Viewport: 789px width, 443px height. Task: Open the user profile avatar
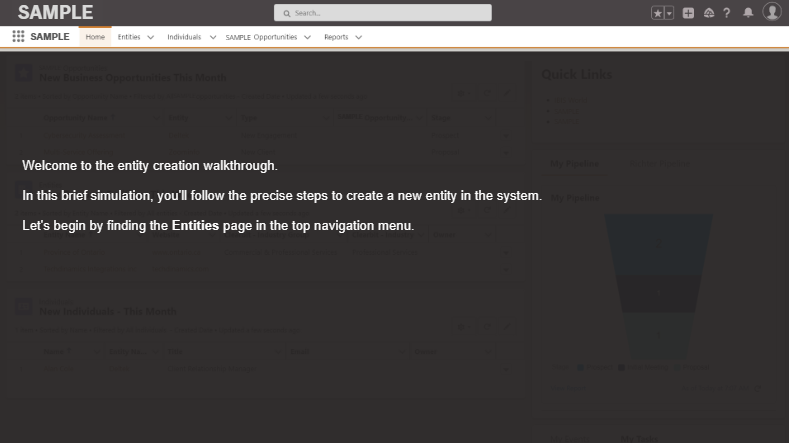pos(771,12)
